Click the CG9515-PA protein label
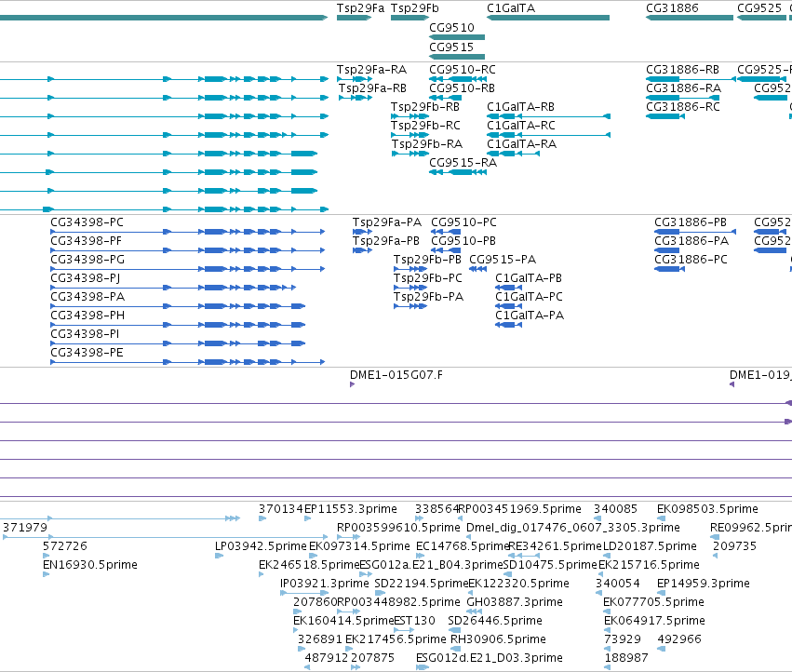Image resolution: width=792 pixels, height=672 pixels. point(503,261)
